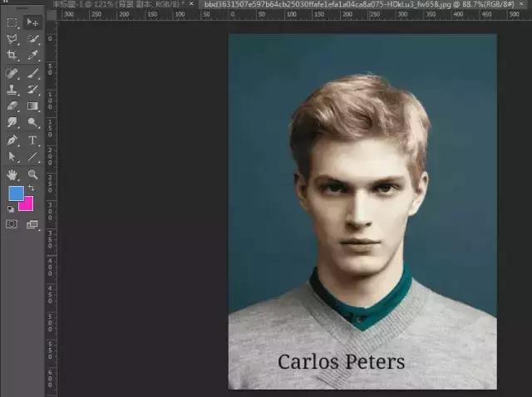Select the Path Selection tool

click(12, 157)
